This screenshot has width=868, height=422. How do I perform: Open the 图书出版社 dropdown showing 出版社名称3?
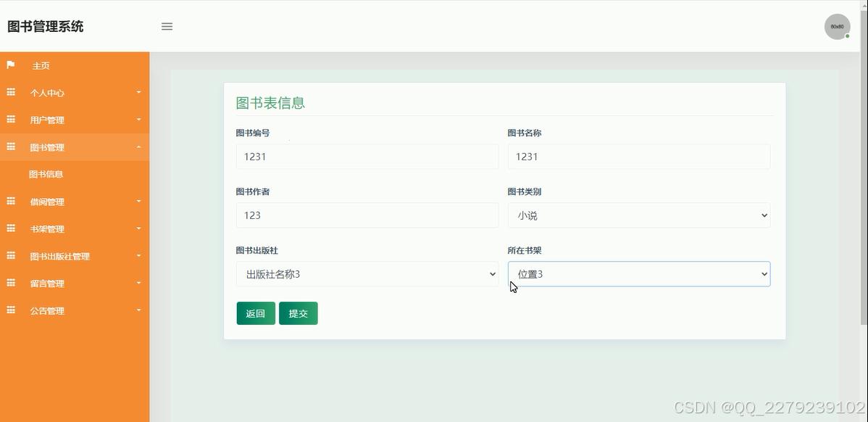click(367, 274)
